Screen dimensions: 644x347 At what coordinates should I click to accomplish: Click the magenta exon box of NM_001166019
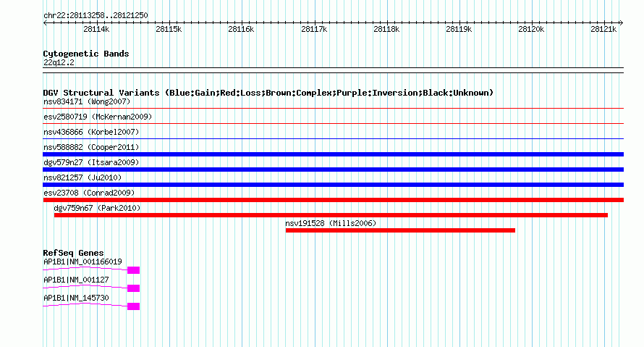click(x=133, y=270)
